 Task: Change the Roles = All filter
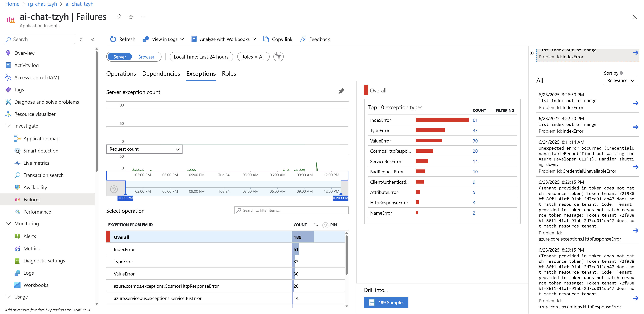click(x=253, y=57)
